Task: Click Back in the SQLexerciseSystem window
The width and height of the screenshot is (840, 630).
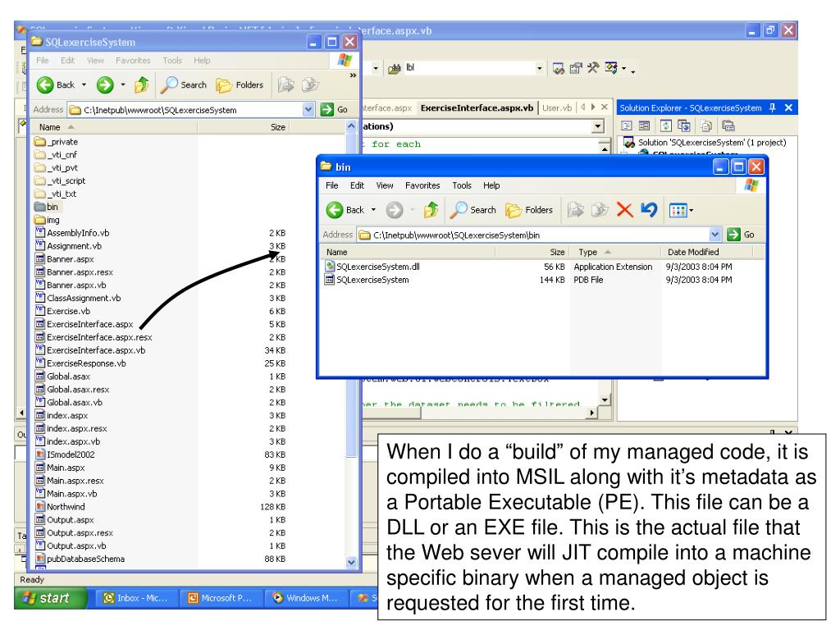Action: (57, 84)
